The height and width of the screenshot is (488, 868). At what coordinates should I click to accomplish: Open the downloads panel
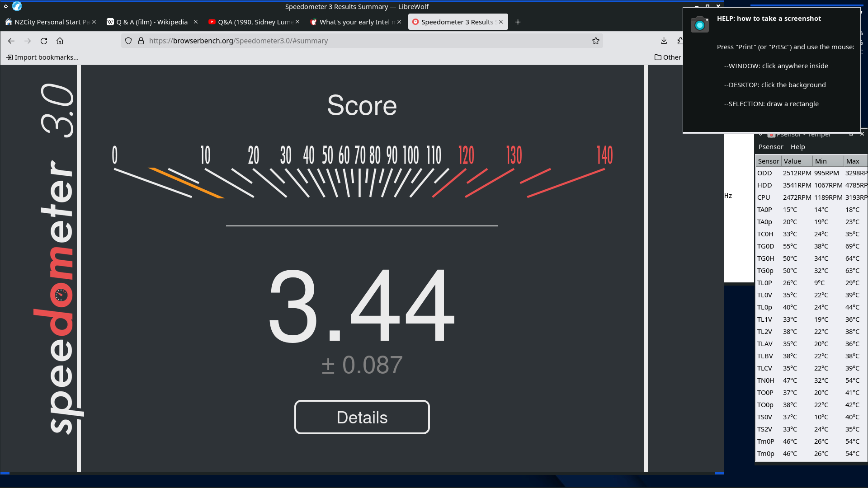[664, 41]
